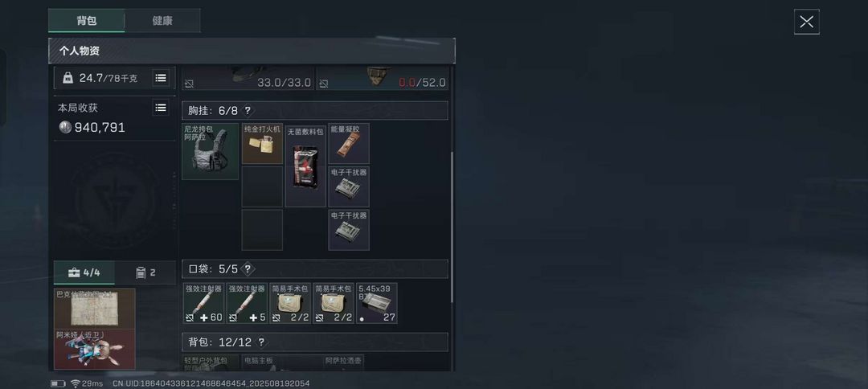Screen dimensions: 868x389
Task: Show help for 背包 12/12
Action: 261,342
